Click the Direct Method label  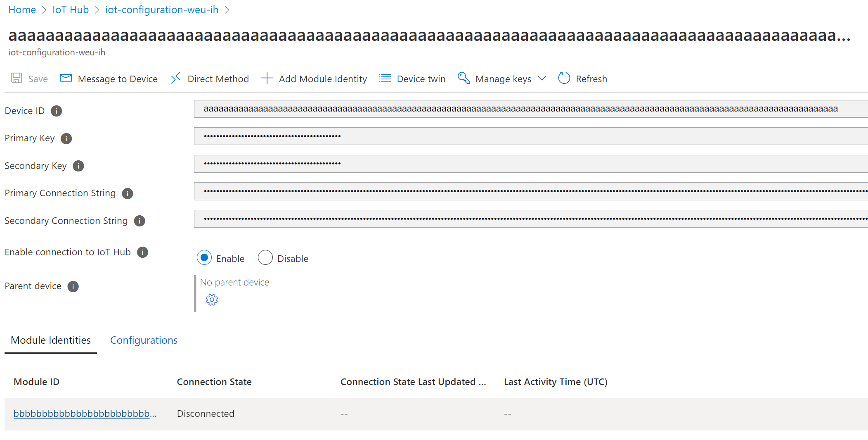click(218, 79)
